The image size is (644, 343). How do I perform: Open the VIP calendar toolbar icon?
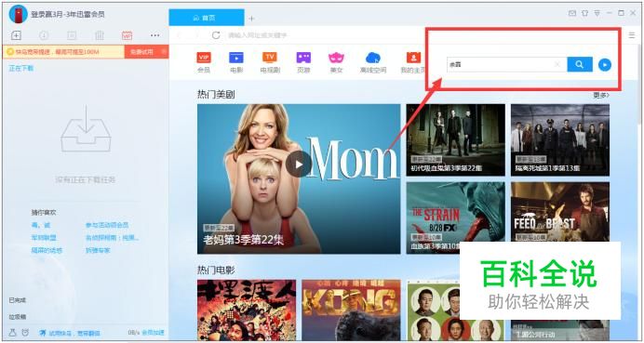pyautogui.click(x=127, y=35)
